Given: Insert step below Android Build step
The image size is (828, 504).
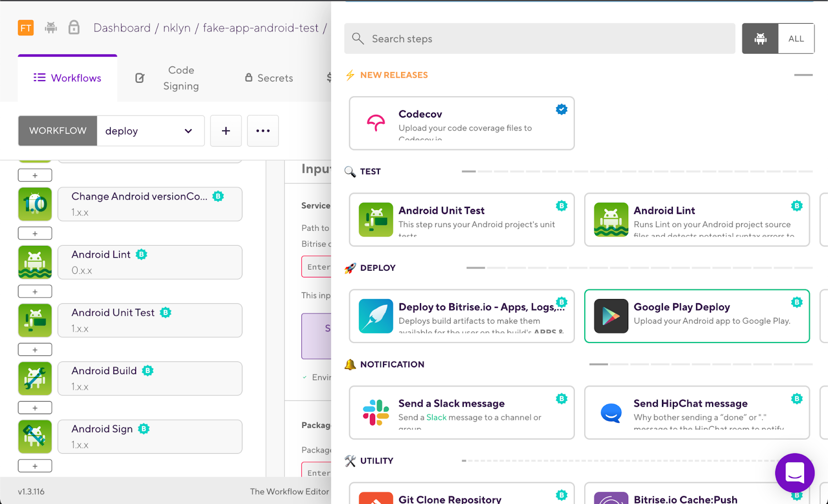Looking at the screenshot, I should 35,408.
